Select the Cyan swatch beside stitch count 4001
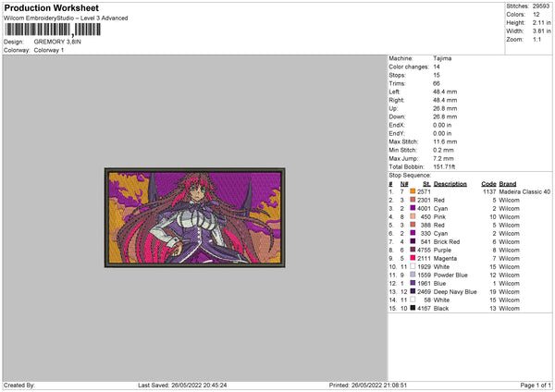555x392 pixels. [x=413, y=208]
